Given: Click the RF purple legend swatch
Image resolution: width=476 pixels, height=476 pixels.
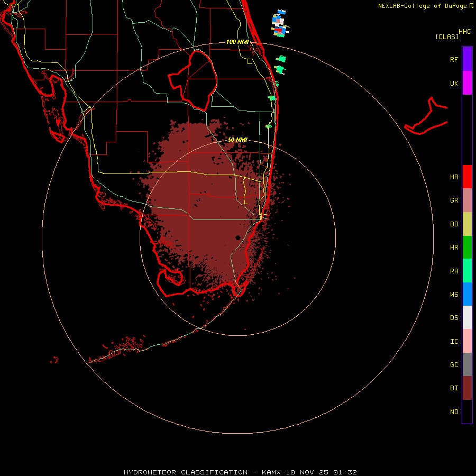Looking at the screenshot, I should [467, 59].
